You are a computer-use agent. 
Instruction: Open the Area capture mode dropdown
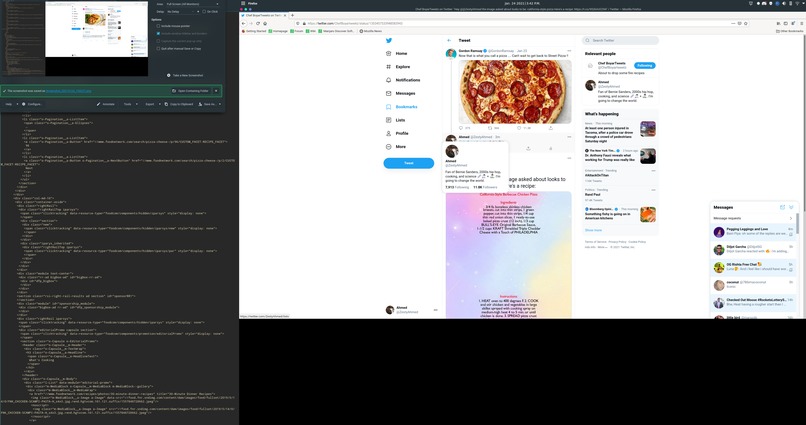point(193,4)
